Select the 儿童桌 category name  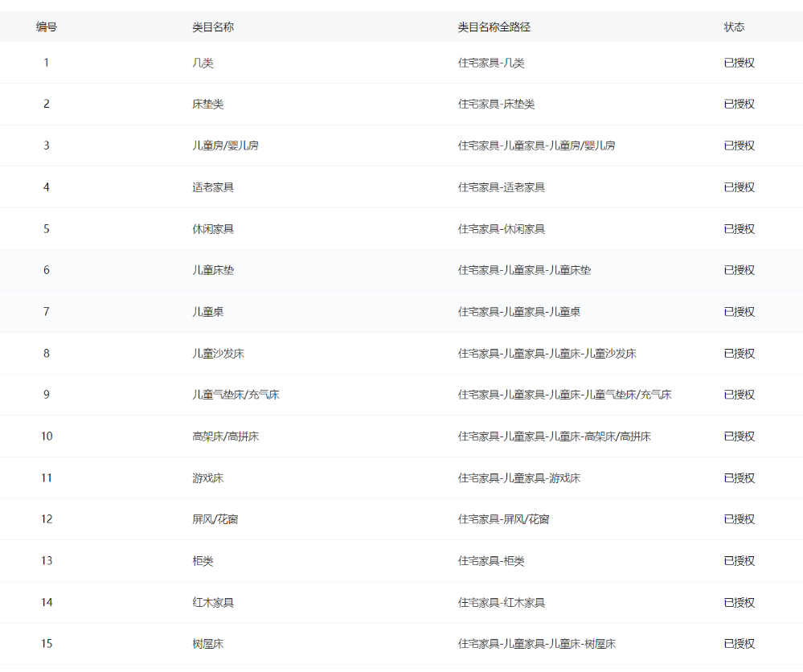[x=207, y=312]
